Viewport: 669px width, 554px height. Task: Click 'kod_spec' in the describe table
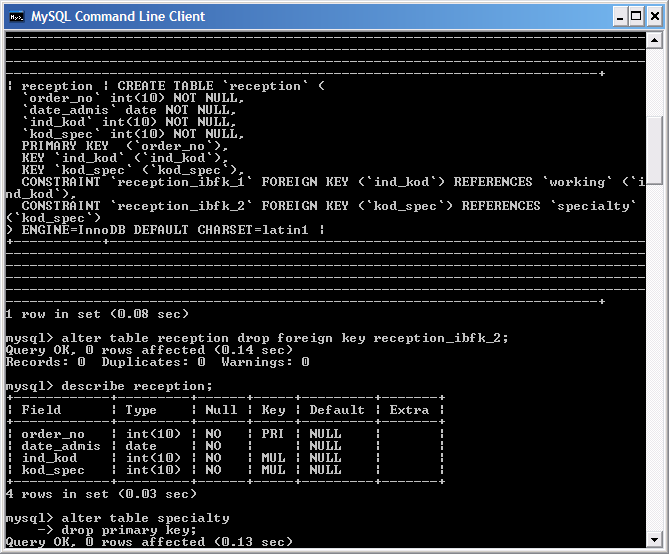(53, 470)
